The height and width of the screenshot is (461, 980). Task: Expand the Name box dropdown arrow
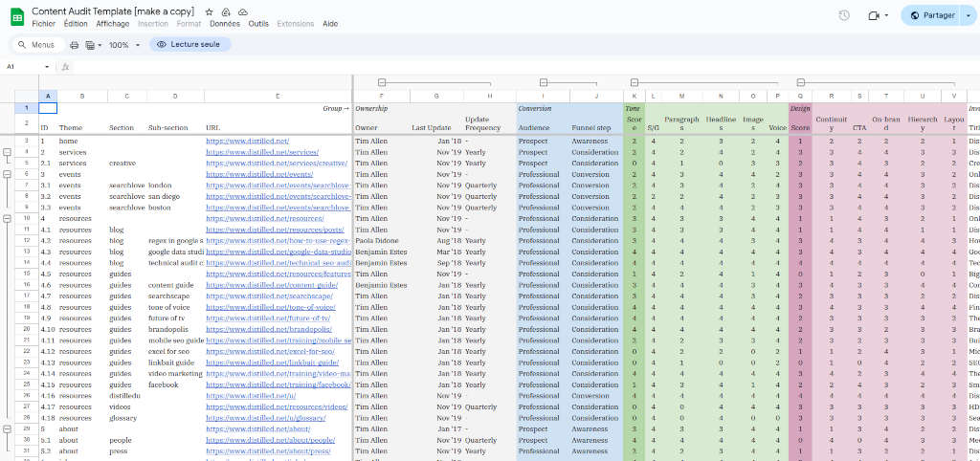tap(47, 67)
